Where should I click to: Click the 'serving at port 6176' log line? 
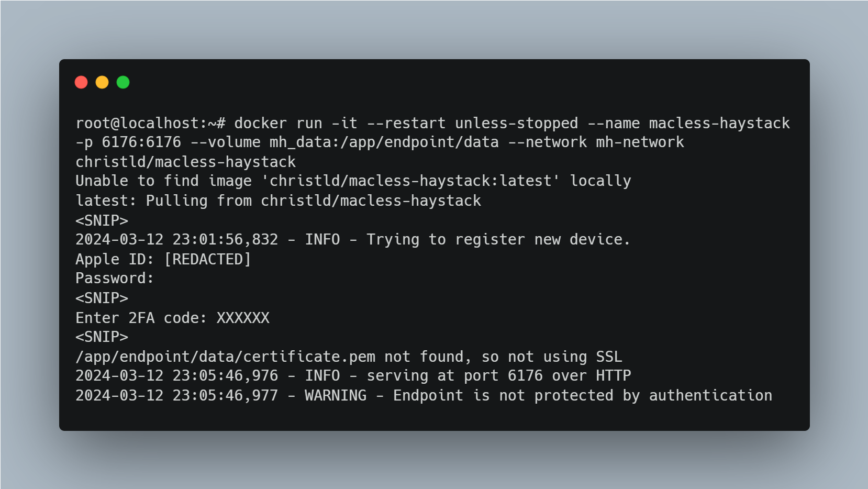(x=353, y=376)
